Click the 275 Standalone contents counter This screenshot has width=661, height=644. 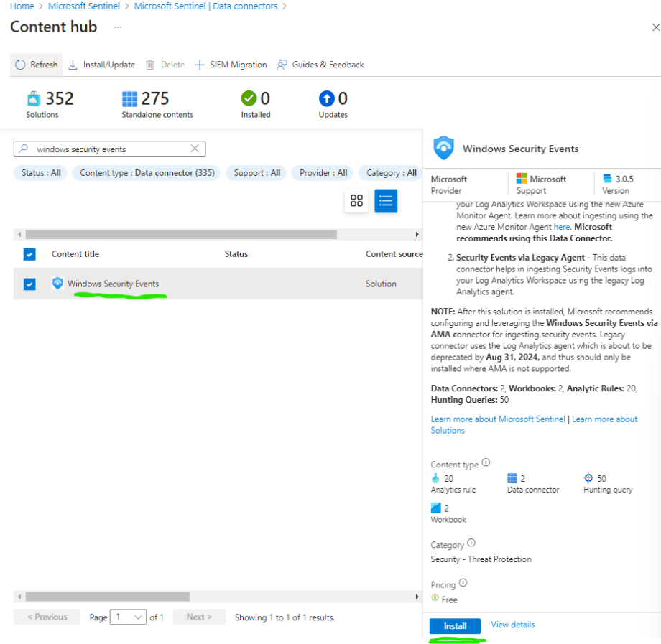pos(157,104)
